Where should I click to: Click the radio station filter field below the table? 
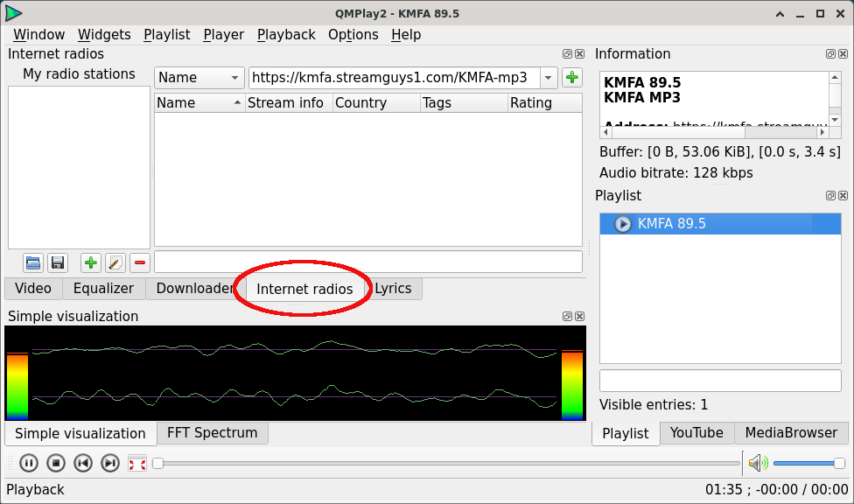[x=368, y=262]
